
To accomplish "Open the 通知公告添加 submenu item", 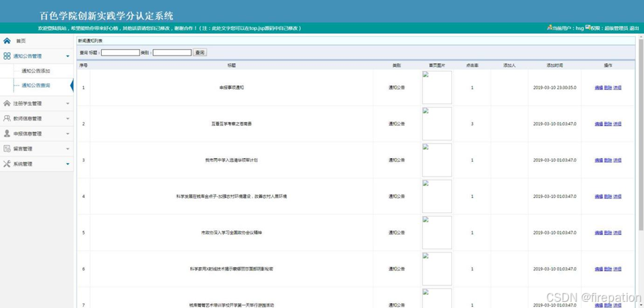I will [x=36, y=71].
